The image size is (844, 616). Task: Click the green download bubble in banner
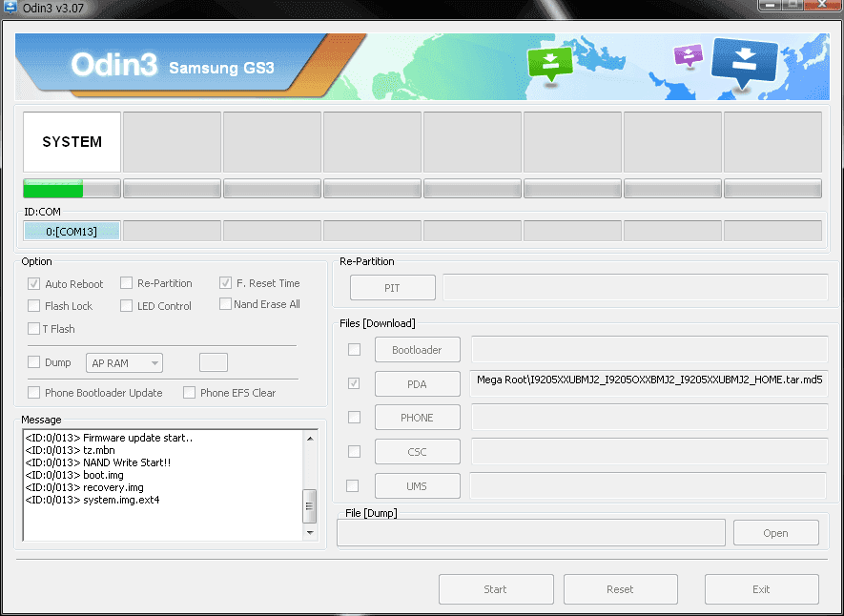(550, 63)
